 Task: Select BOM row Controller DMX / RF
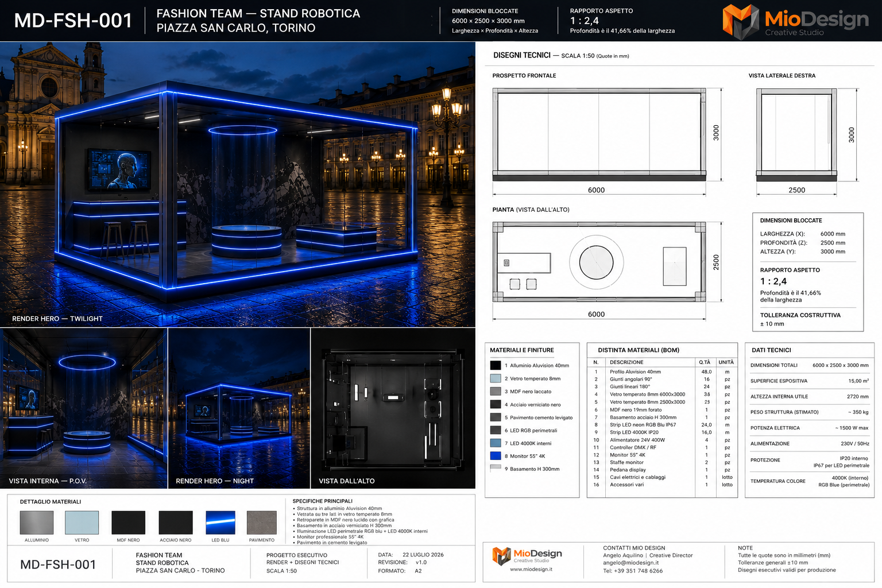tap(662, 447)
